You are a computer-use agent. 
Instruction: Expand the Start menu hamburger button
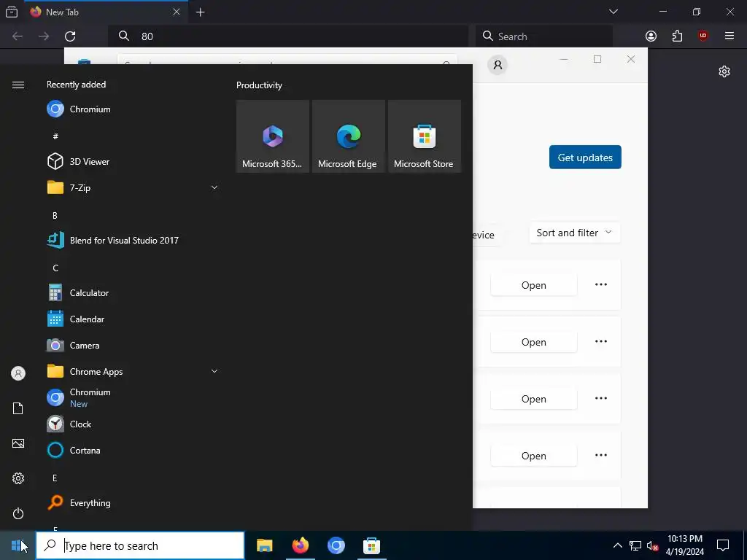pos(18,85)
